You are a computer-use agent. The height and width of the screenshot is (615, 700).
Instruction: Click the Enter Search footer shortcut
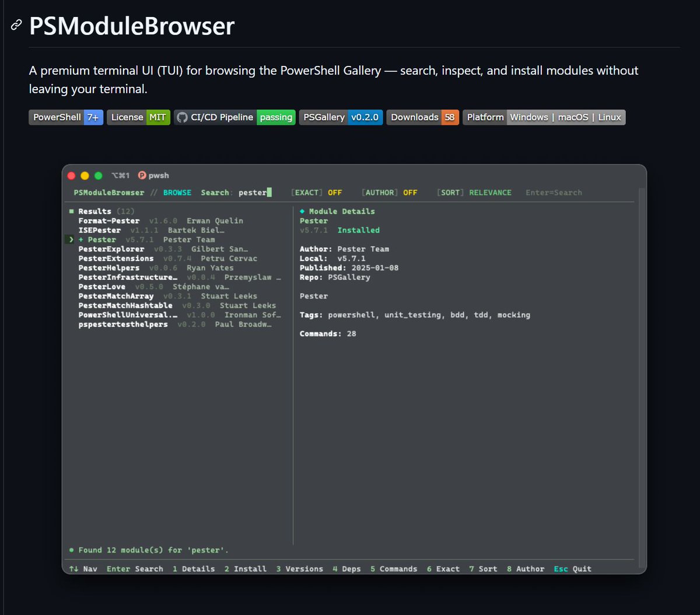(x=135, y=569)
